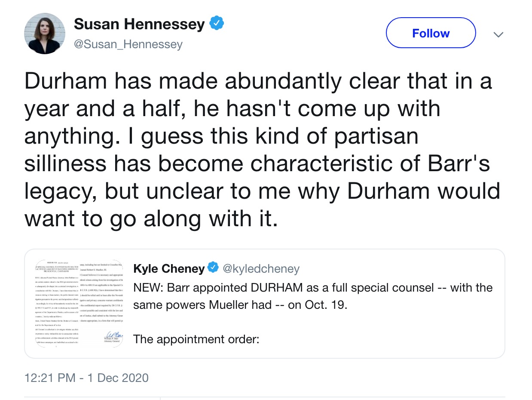Click Susan Hennessey's verified badge
The image size is (532, 400).
pyautogui.click(x=217, y=24)
